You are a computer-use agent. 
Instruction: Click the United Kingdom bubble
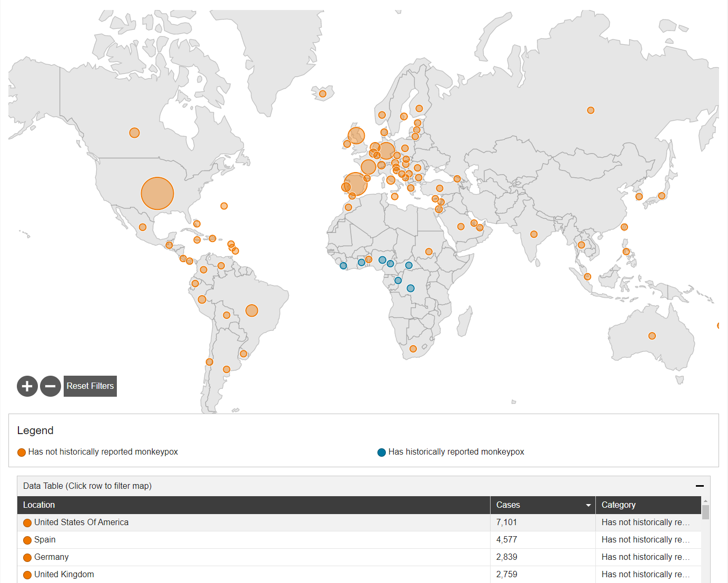pos(356,135)
